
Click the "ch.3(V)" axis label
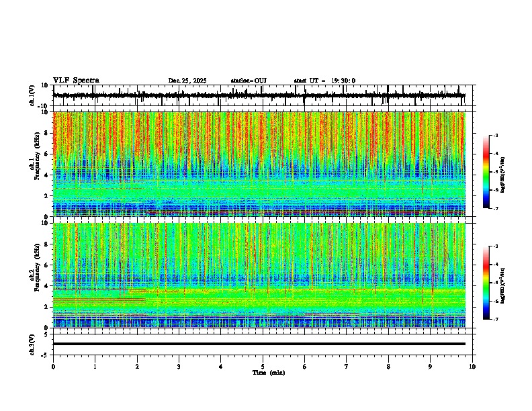[x=32, y=345]
